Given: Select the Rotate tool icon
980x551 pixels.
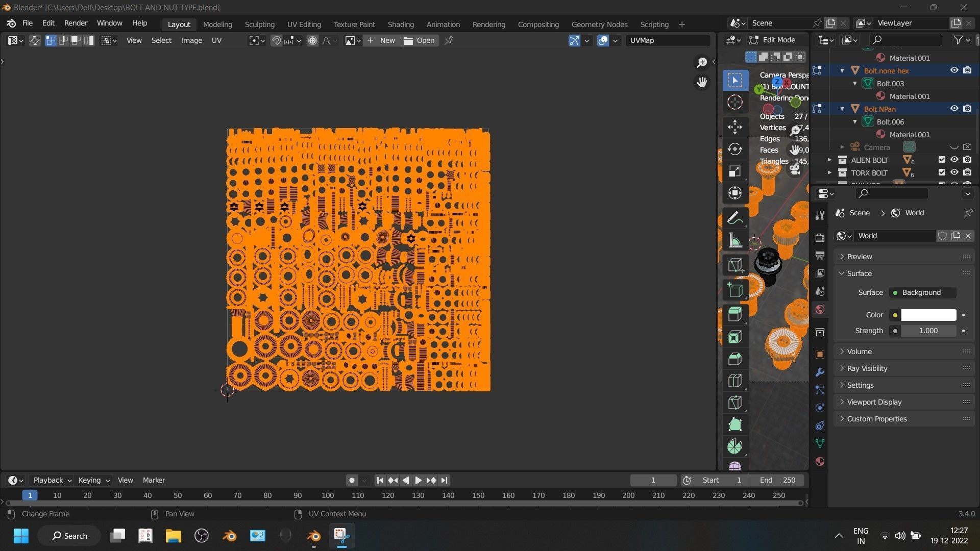Looking at the screenshot, I should 735,149.
